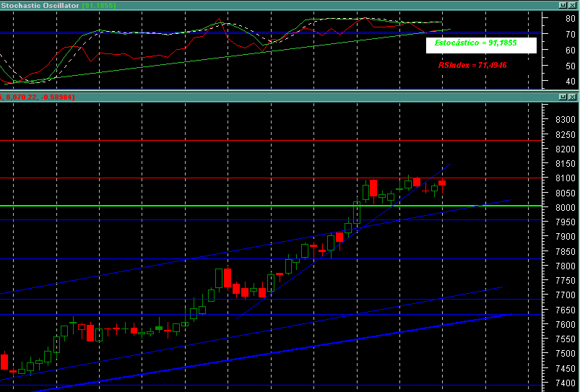Click the 7950 price scale value
Image resolution: width=580 pixels, height=392 pixels.
(566, 222)
